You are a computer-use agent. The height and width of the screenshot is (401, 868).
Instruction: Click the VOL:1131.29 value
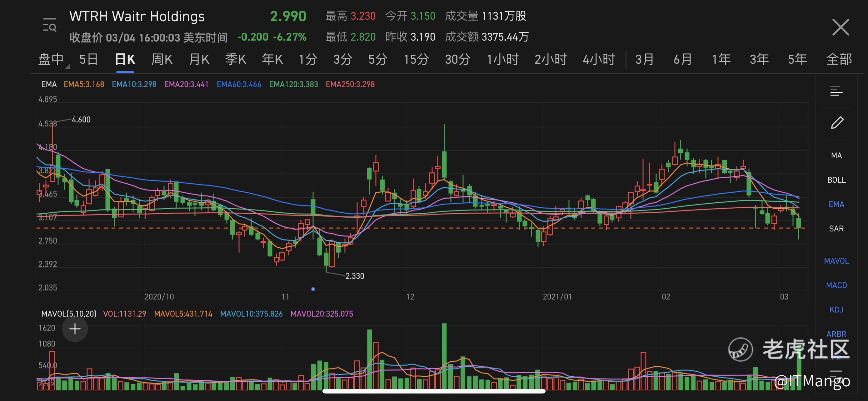(125, 314)
